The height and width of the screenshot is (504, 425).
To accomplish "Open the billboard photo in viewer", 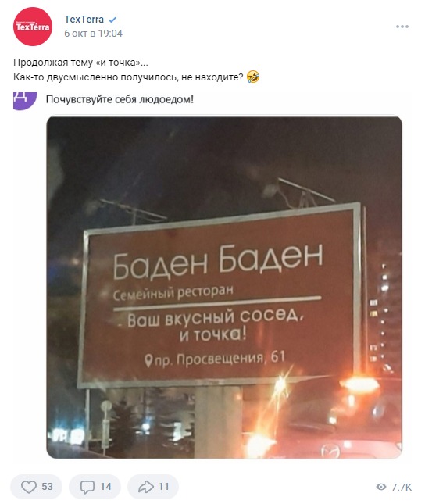I will coord(224,288).
